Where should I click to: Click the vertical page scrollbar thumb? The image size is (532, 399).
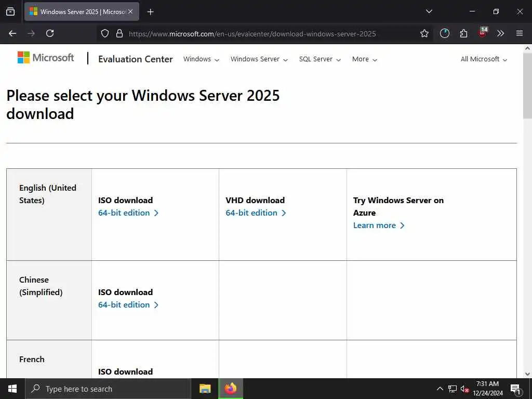coord(527,86)
